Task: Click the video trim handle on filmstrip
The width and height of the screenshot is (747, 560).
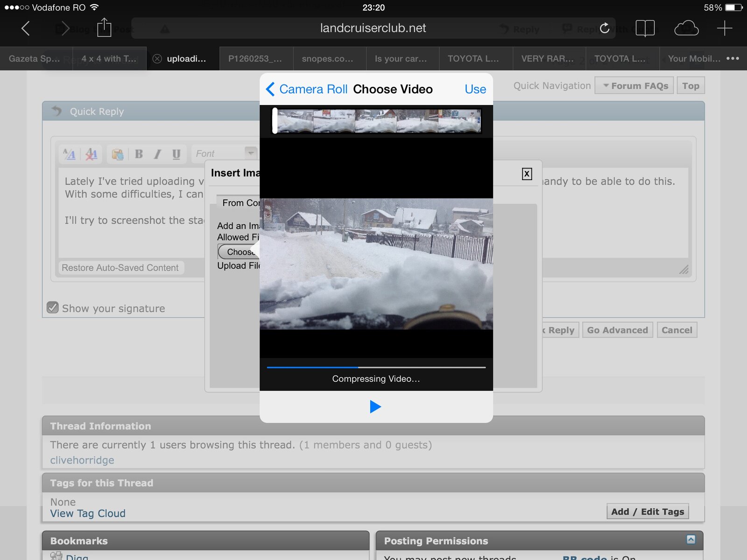Action: point(275,121)
